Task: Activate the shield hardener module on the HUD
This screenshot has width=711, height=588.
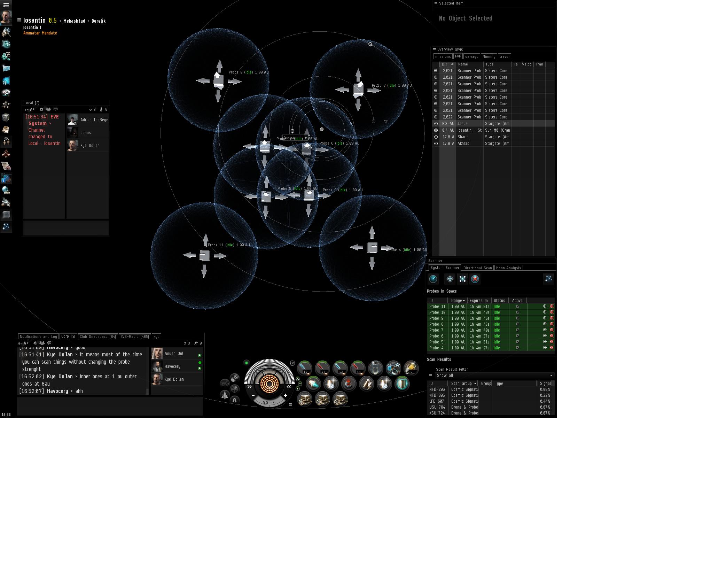Action: [402, 384]
